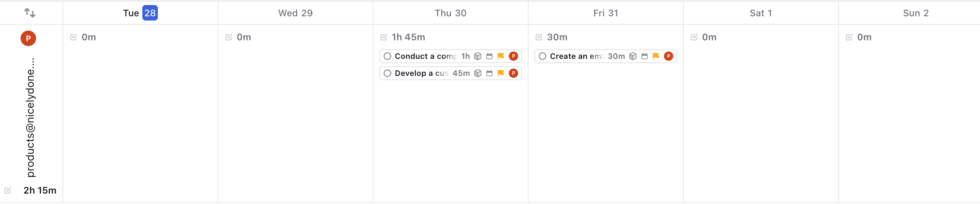Click assignee avatar on Develop task
980x204 pixels.
pyautogui.click(x=513, y=73)
